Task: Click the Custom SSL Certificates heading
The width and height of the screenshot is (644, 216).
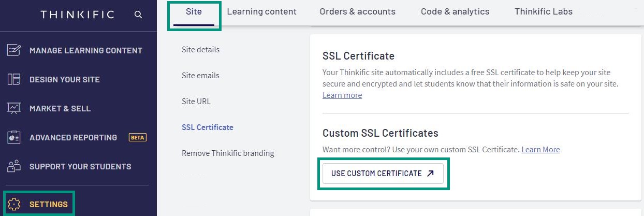Action: click(x=380, y=133)
